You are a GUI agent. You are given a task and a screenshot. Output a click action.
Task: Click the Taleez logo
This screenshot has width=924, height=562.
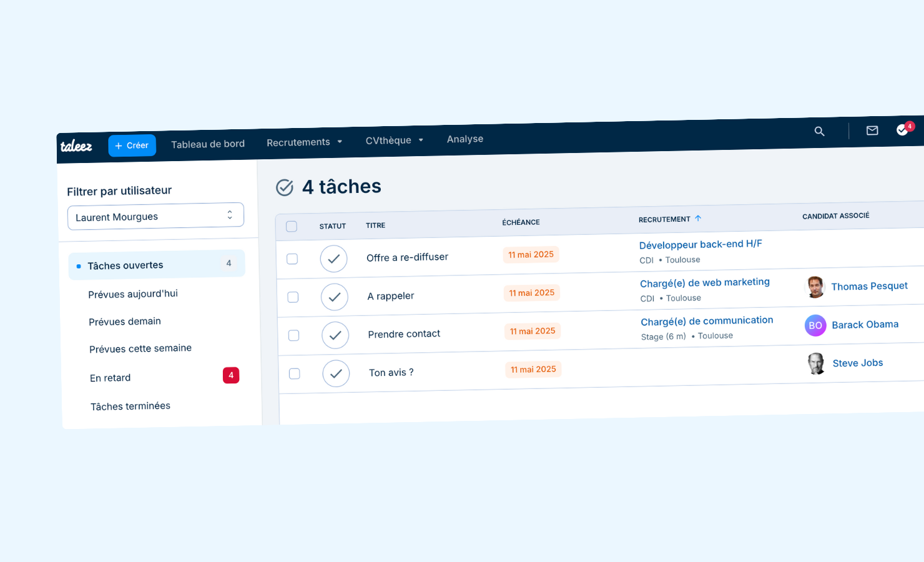point(76,146)
